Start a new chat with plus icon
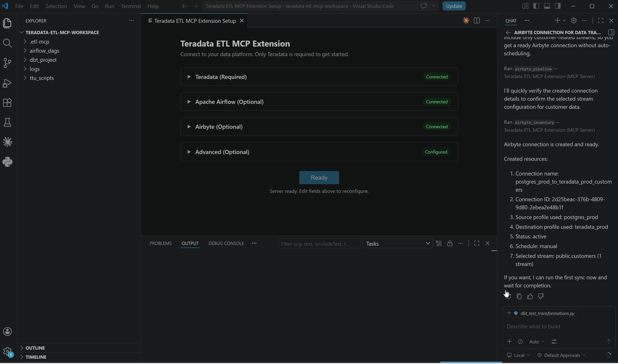Screen dimensions: 618x364 [557, 20]
